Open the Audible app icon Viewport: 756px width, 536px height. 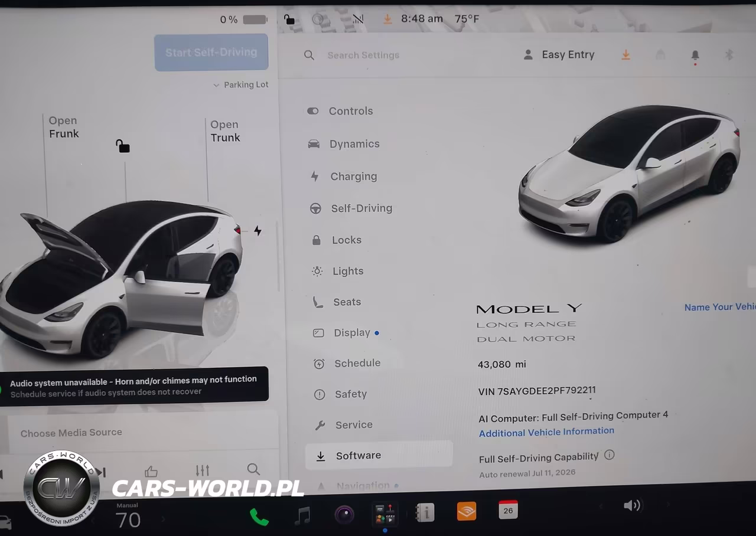pyautogui.click(x=467, y=511)
